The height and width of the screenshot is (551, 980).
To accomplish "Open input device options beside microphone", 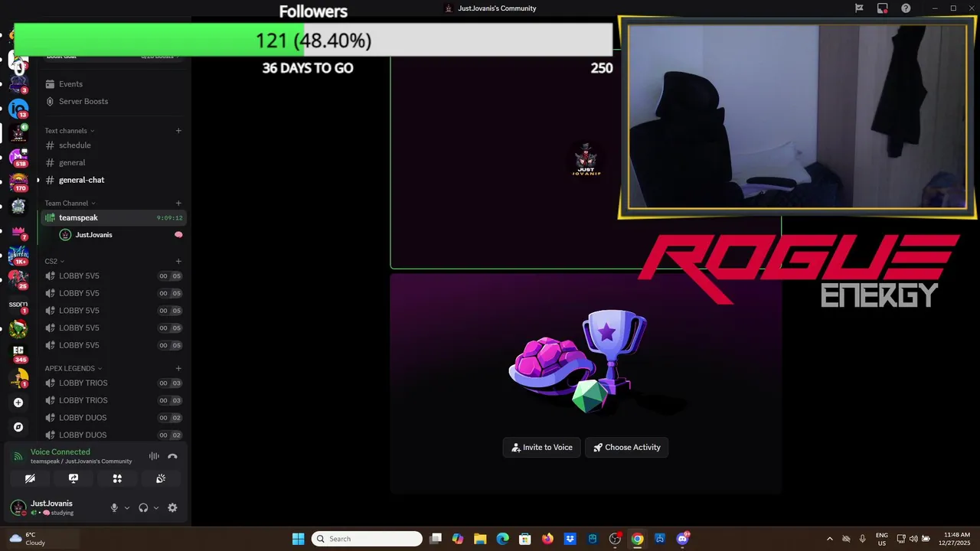I will point(127,507).
